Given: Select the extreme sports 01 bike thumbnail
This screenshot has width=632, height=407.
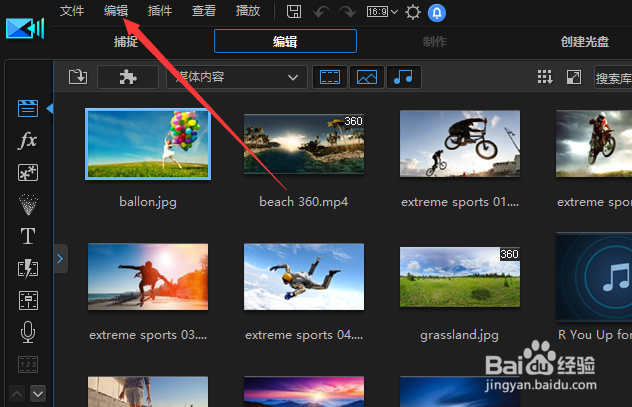Looking at the screenshot, I should pos(460,144).
